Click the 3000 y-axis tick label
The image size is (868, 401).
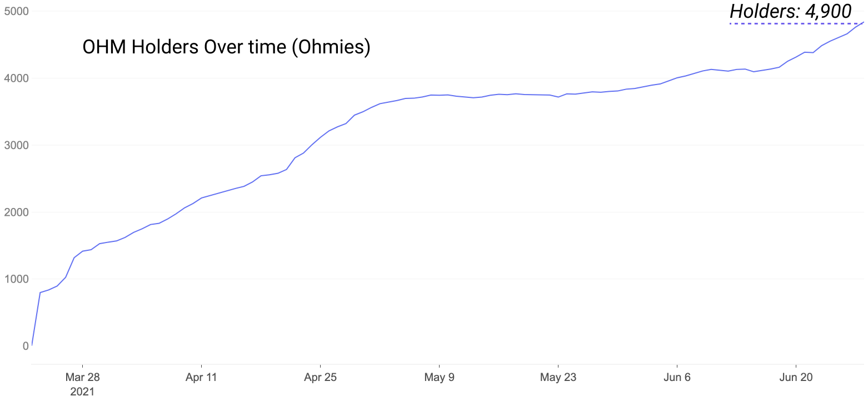coord(17,145)
